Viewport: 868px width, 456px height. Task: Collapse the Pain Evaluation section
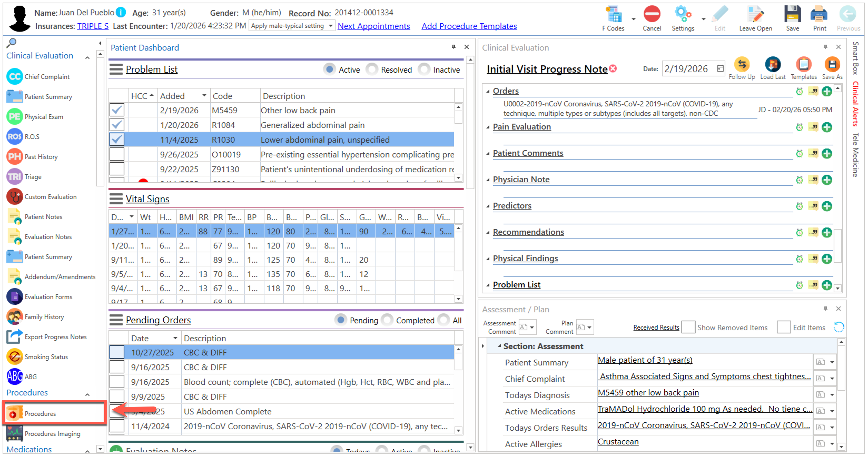(488, 127)
